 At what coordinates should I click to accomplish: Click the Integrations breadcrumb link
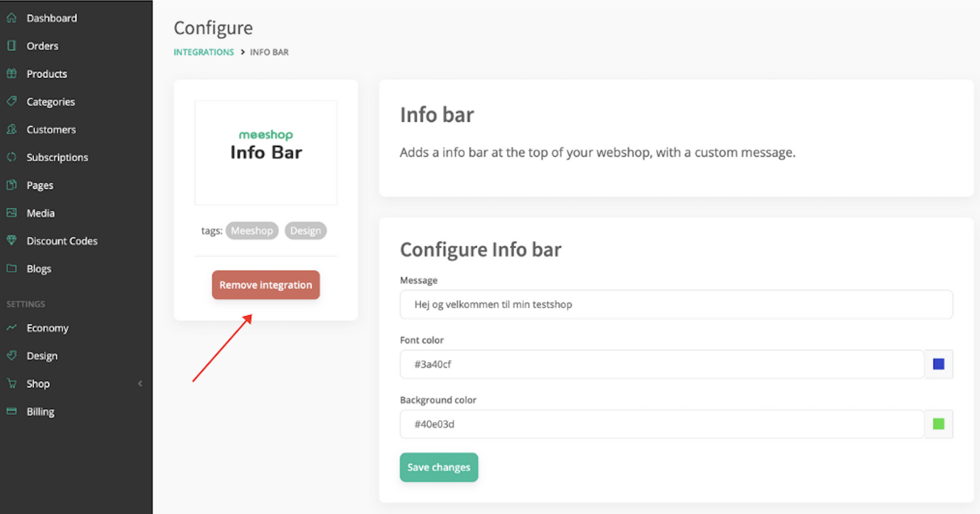click(203, 52)
